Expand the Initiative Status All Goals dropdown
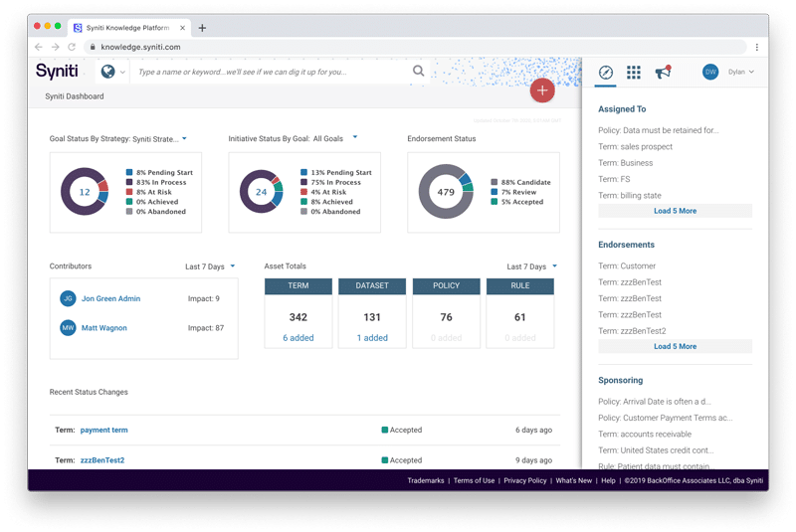The width and height of the screenshot is (796, 532). (x=354, y=138)
